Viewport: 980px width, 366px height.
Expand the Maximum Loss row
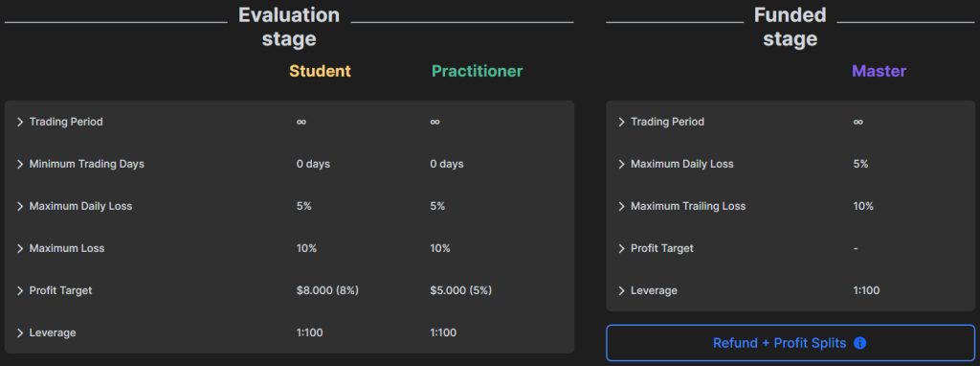point(289,248)
